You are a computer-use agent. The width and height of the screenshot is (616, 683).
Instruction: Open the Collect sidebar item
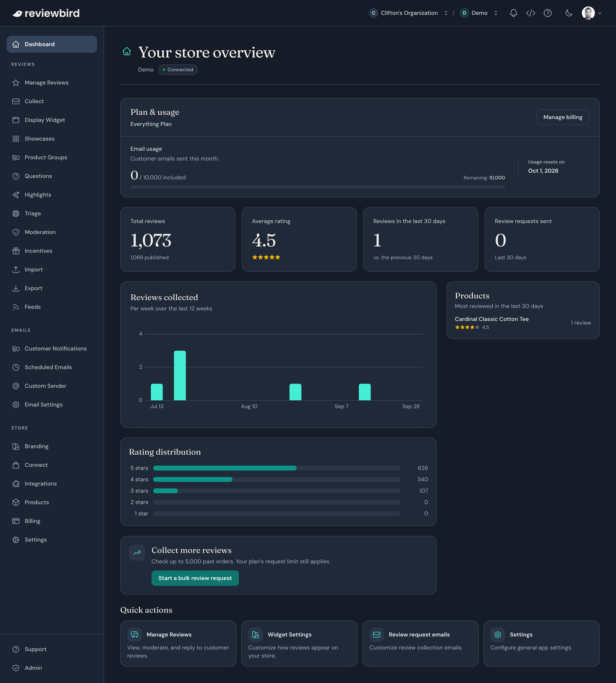[52, 101]
